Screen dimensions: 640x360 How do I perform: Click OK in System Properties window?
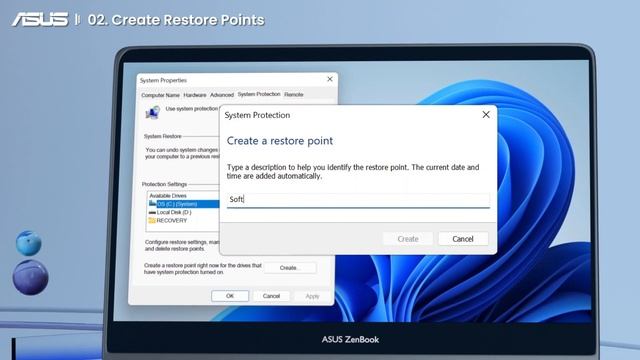tap(230, 296)
